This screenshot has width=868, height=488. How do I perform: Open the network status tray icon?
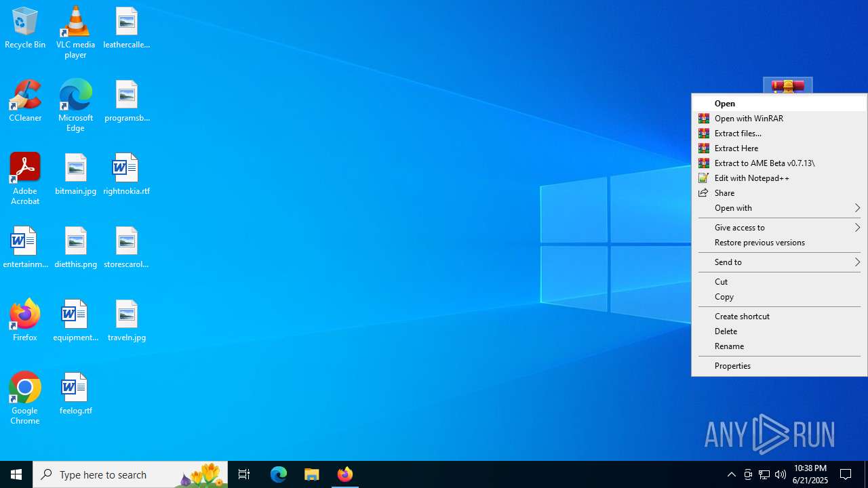coord(764,474)
